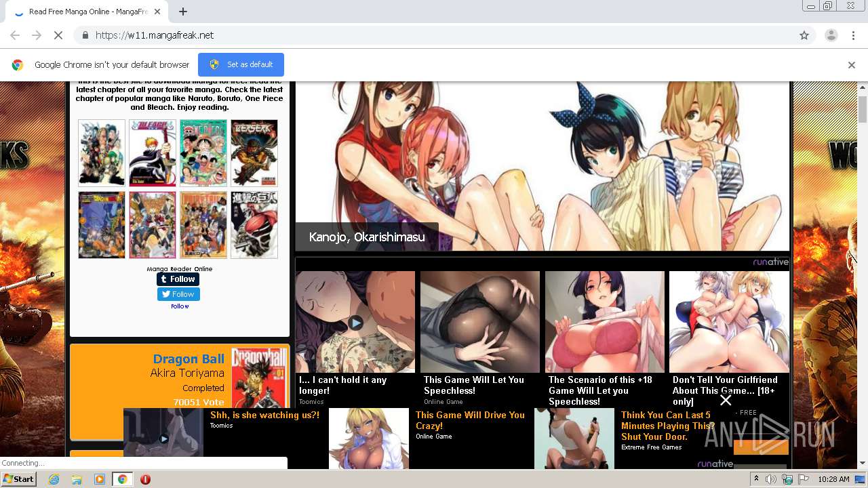The height and width of the screenshot is (488, 868).
Task: Open 'This Game Will Let You Speechless!' ad
Action: (479, 338)
